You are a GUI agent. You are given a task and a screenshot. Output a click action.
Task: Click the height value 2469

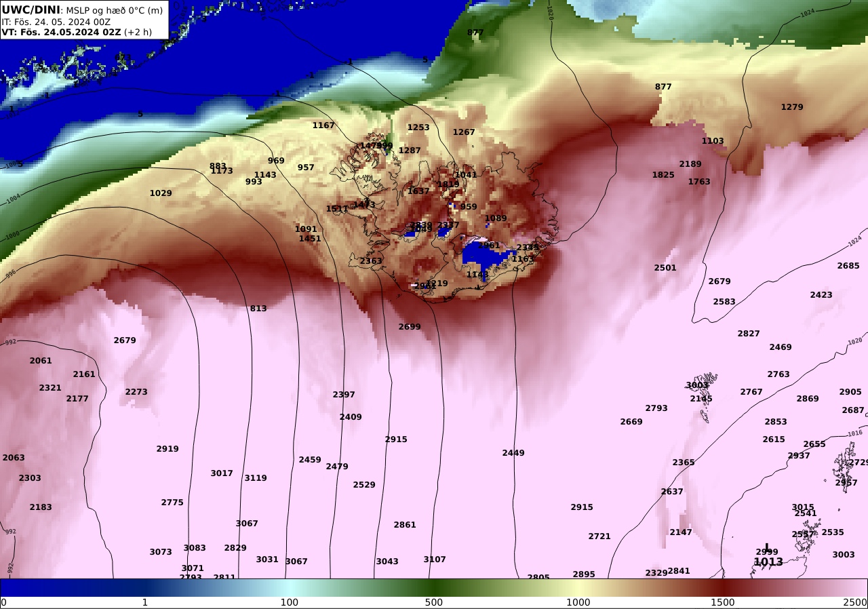point(781,347)
